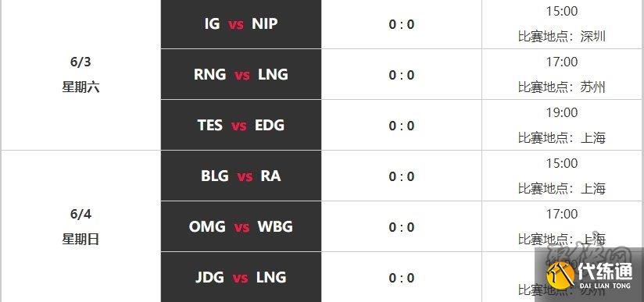Viewport: 644px width, 302px height.
Task: Click the 19:00 上海 time and venue cell
Action: (x=563, y=125)
